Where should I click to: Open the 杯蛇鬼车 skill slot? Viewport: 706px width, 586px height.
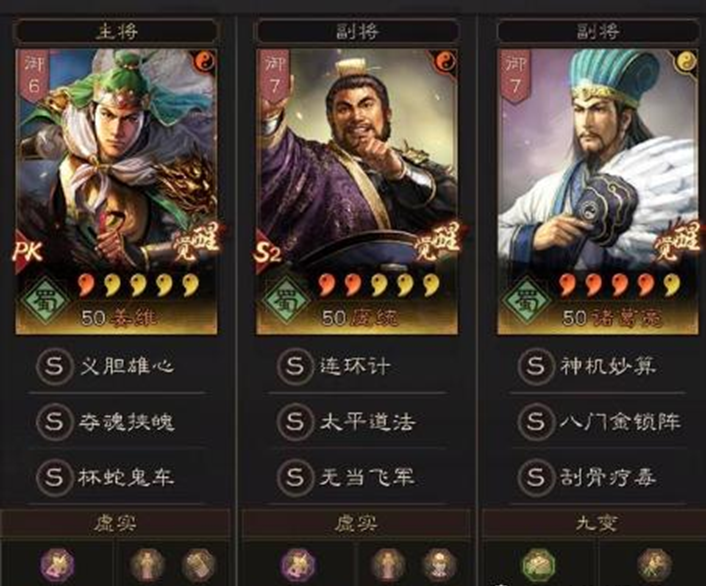[x=118, y=477]
